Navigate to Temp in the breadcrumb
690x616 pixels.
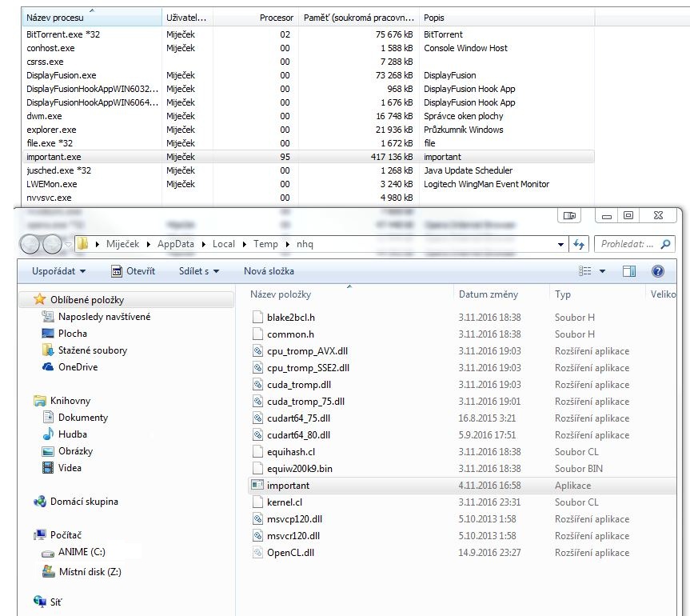(x=265, y=244)
